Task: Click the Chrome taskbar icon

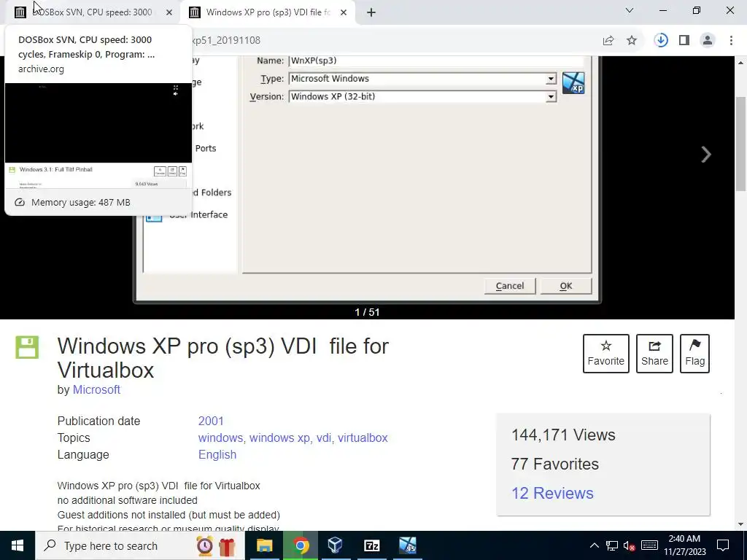Action: (300, 545)
